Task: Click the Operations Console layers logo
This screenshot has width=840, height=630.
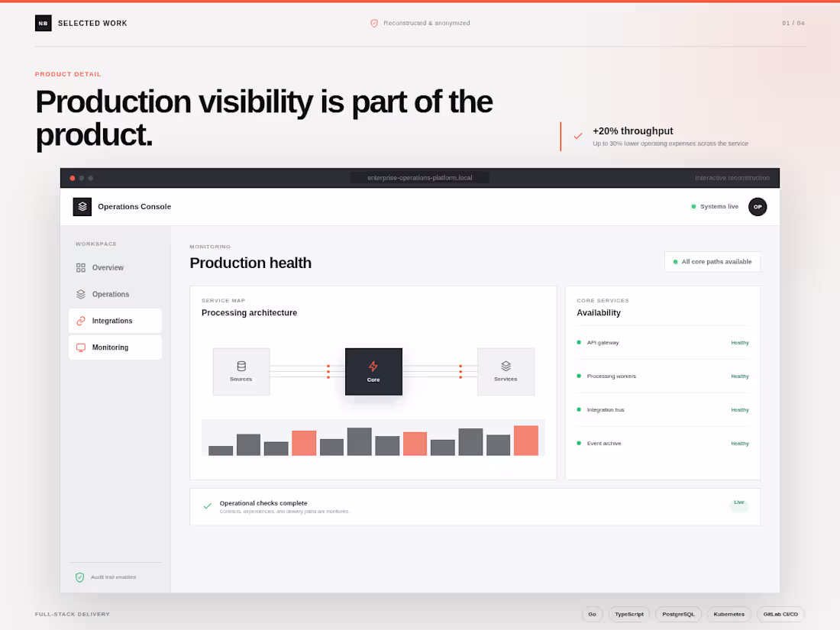Action: [x=82, y=207]
